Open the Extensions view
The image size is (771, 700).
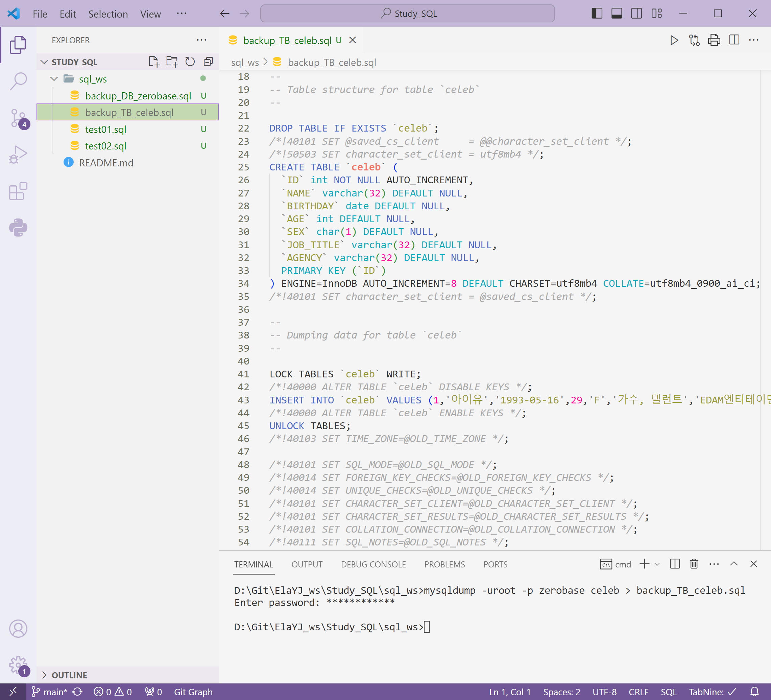click(18, 191)
